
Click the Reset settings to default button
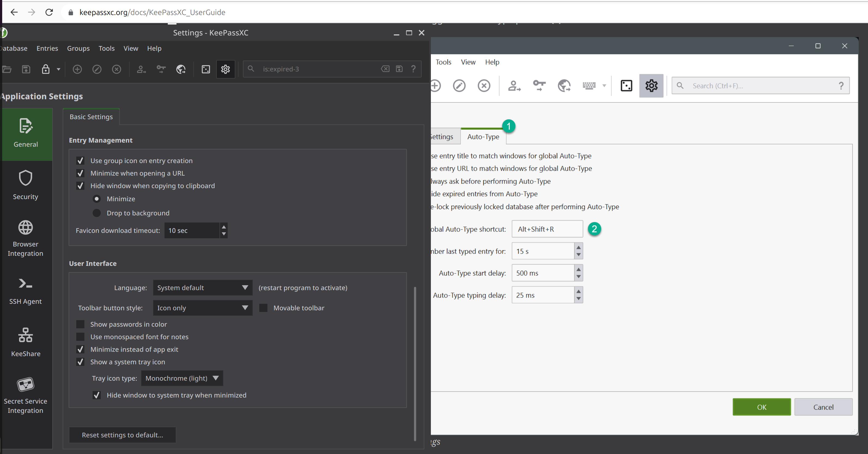(122, 435)
